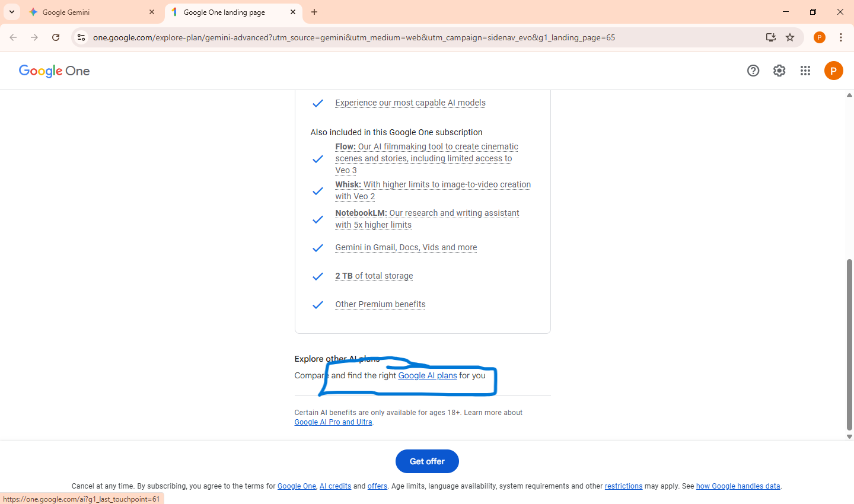Open the Google AI plans link
Image resolution: width=854 pixels, height=504 pixels.
coord(428,375)
